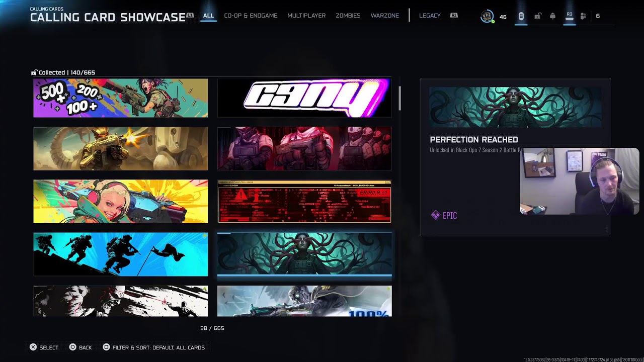Viewport: 644px width, 362px height.
Task: Open the player profile emblem icon
Action: pyautogui.click(x=487, y=16)
